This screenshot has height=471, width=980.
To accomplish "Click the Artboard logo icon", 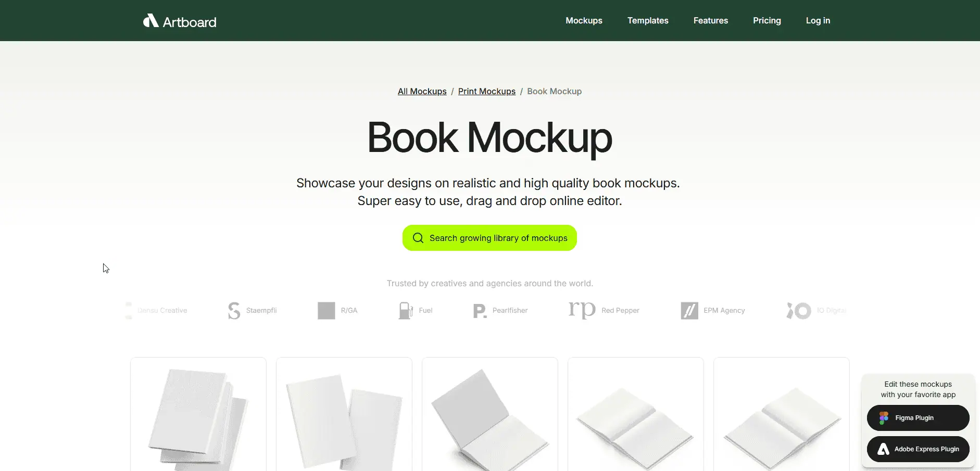I will click(150, 21).
